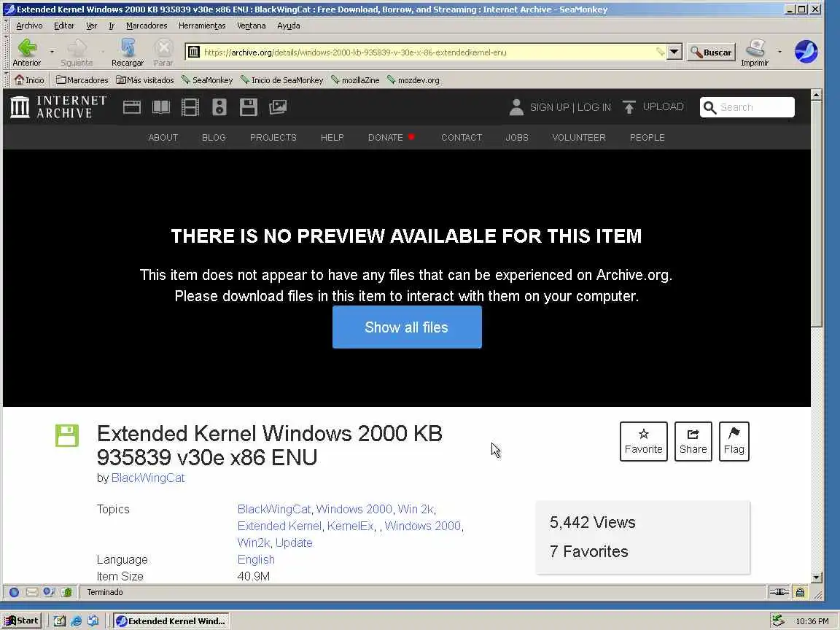Open the Windows Start menu
The width and height of the screenshot is (840, 630).
pyautogui.click(x=22, y=621)
